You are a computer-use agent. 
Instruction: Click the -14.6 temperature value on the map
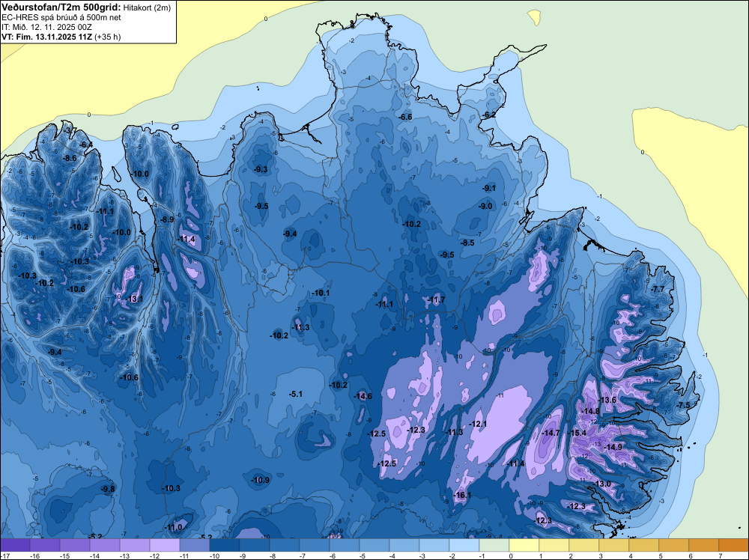[x=363, y=396]
